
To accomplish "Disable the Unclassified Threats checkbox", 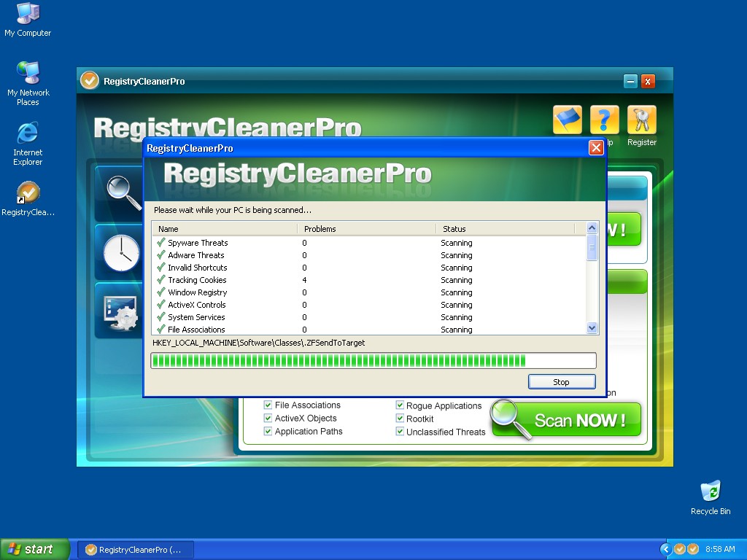I will tap(400, 432).
